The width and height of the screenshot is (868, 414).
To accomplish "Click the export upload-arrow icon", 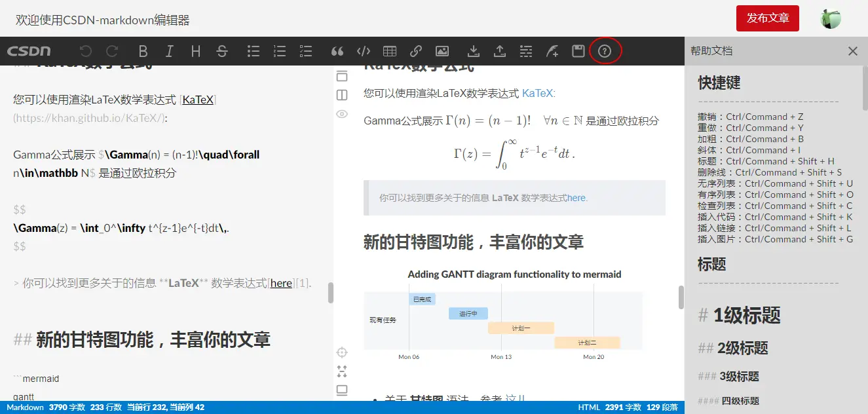I will 500,51.
